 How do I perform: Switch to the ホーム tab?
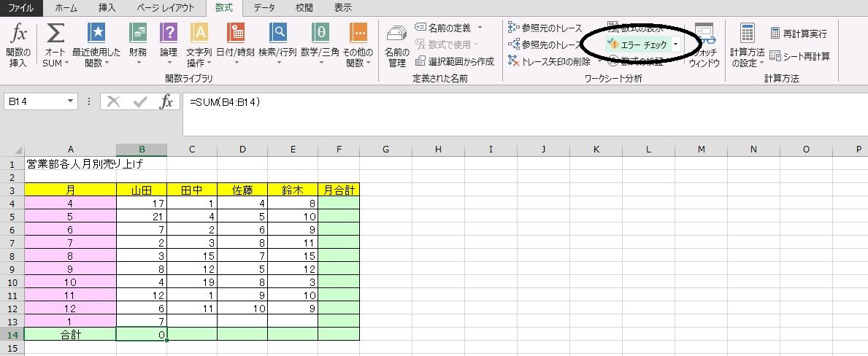tap(66, 8)
